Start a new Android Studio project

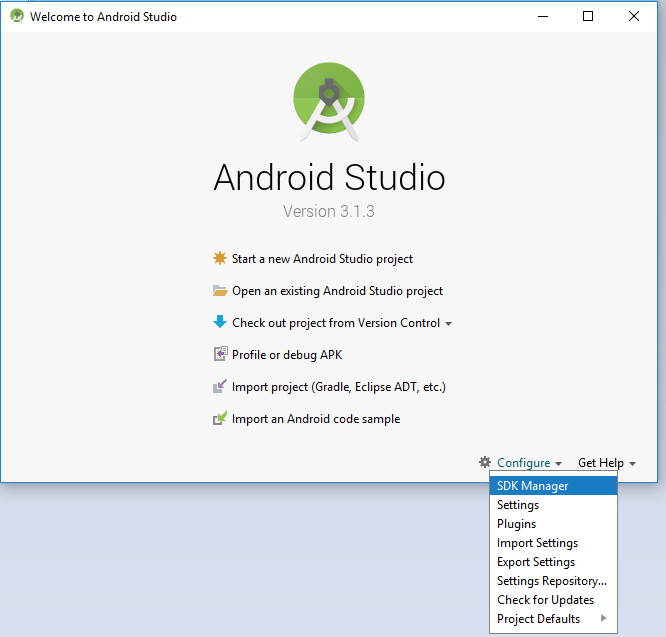[322, 259]
